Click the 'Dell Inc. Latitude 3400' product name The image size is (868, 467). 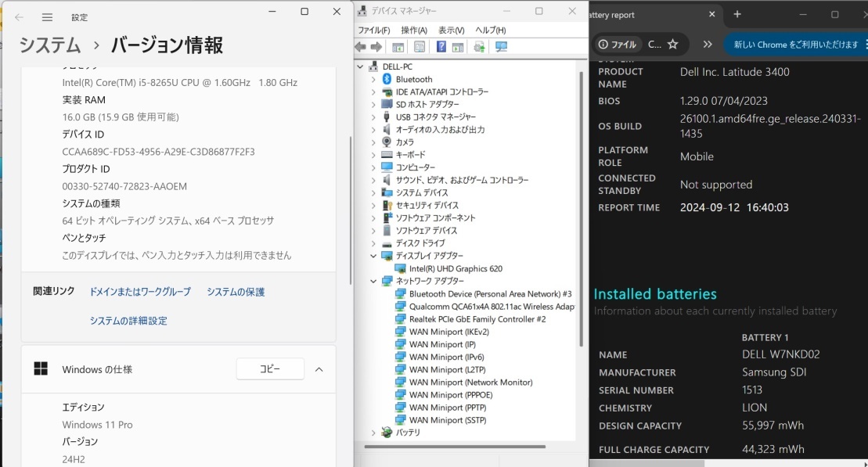735,72
